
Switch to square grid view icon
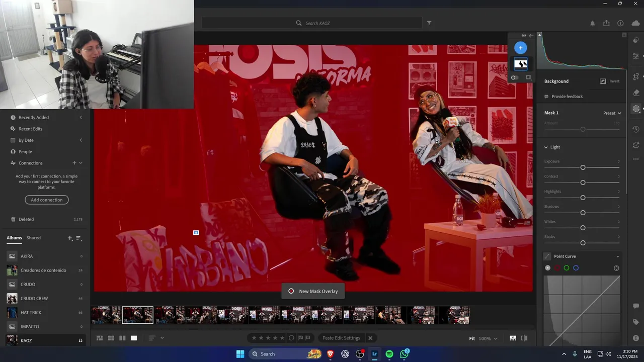point(111,338)
